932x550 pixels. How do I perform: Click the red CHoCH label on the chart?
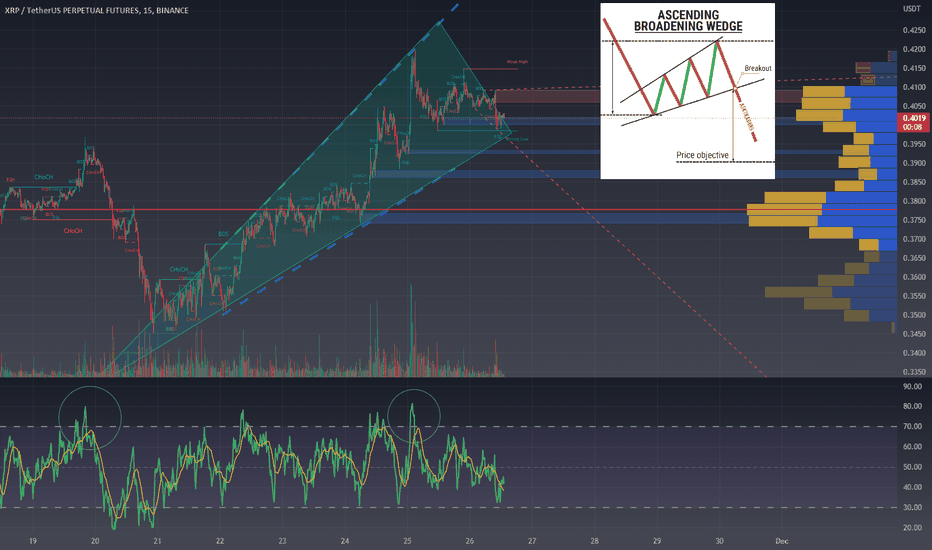click(x=73, y=231)
